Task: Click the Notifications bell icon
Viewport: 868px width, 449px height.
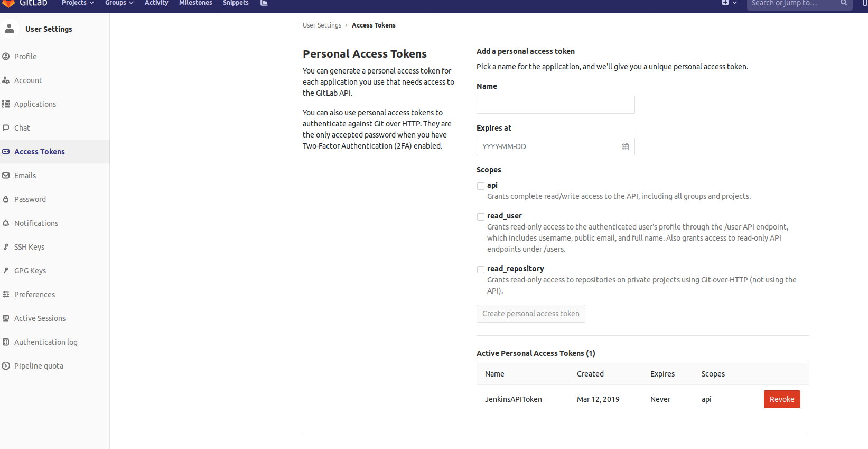Action: click(6, 223)
